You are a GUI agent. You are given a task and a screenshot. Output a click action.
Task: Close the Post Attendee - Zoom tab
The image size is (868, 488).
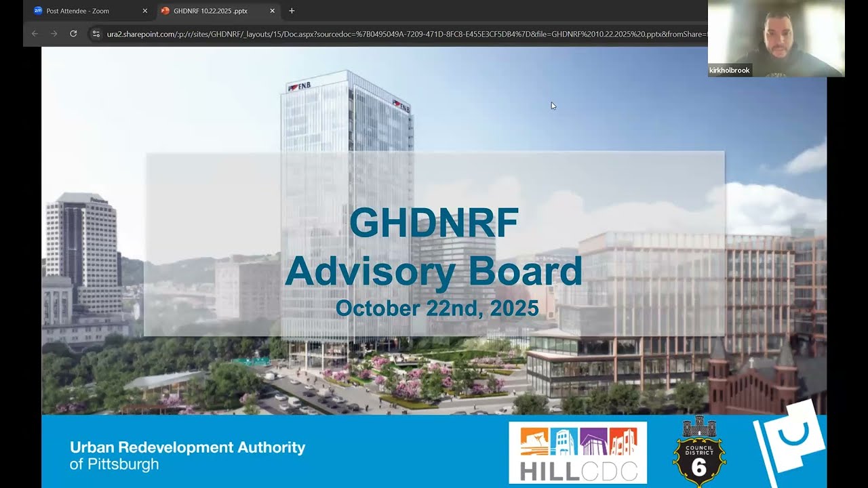point(144,11)
